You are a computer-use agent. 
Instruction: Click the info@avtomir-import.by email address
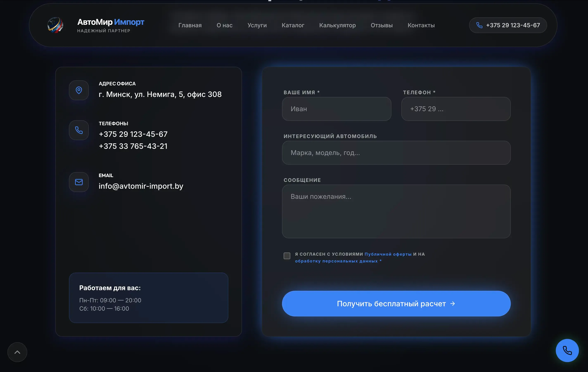[141, 186]
